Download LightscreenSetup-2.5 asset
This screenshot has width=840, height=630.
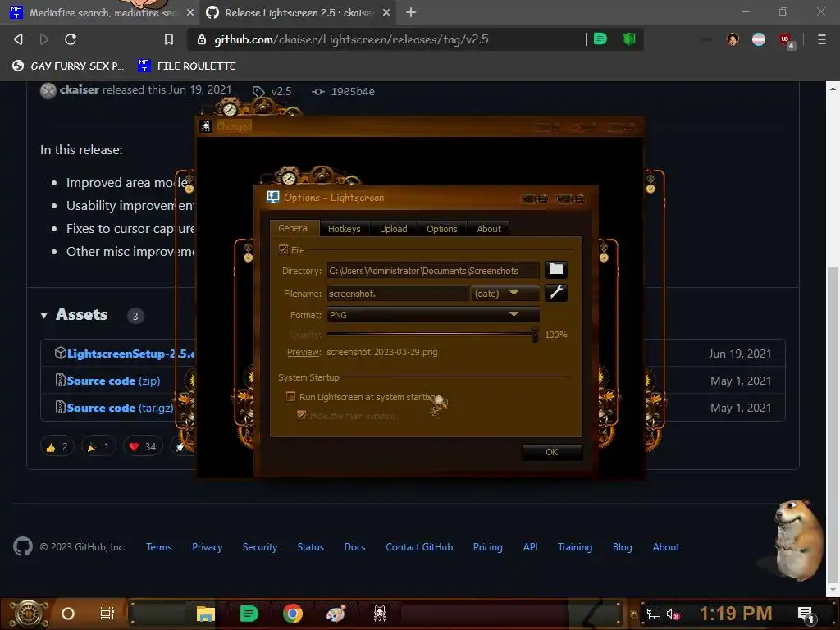click(x=130, y=354)
